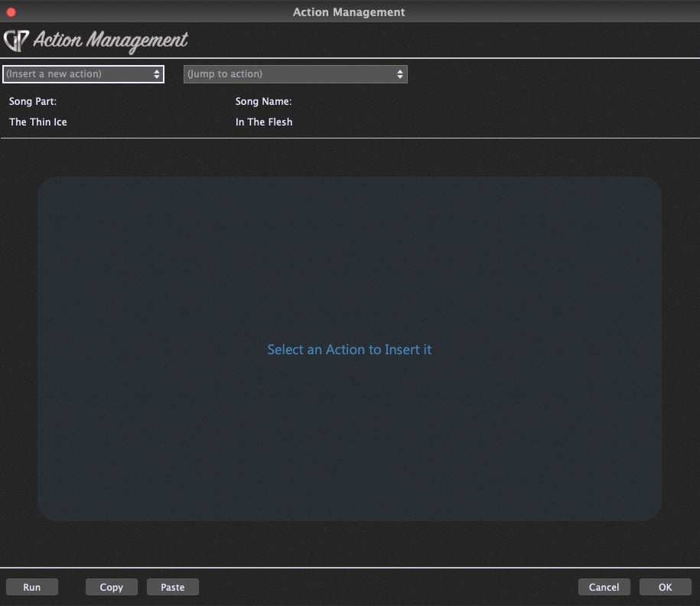Confirm with the OK button
Image resolution: width=700 pixels, height=606 pixels.
click(x=665, y=587)
